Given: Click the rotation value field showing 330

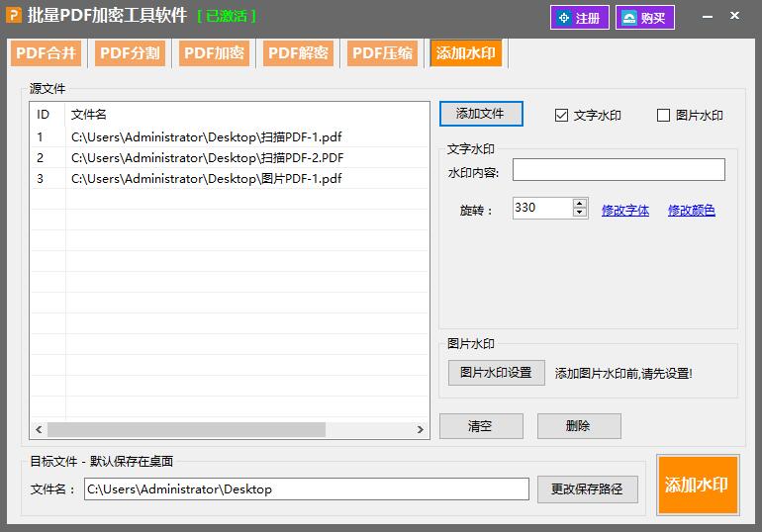Looking at the screenshot, I should [x=542, y=208].
